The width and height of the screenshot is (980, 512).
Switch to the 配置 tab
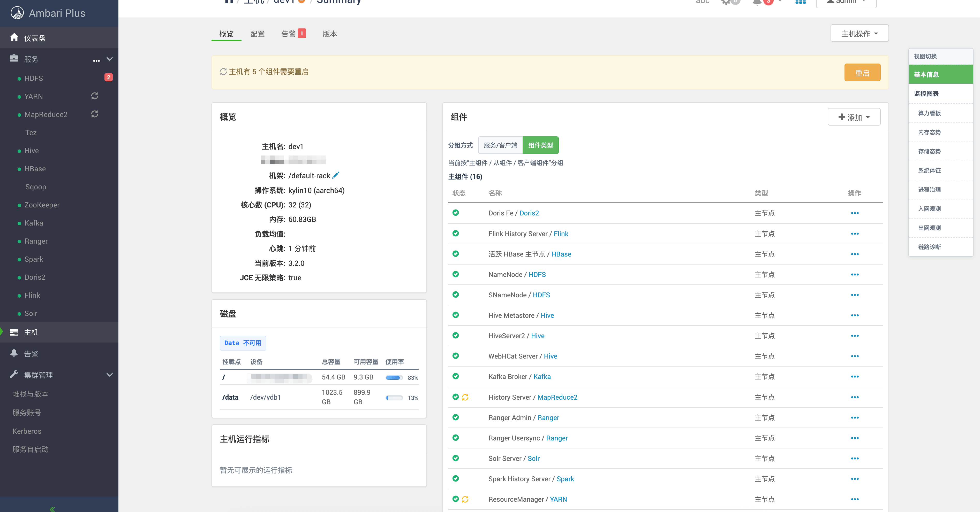tap(257, 34)
